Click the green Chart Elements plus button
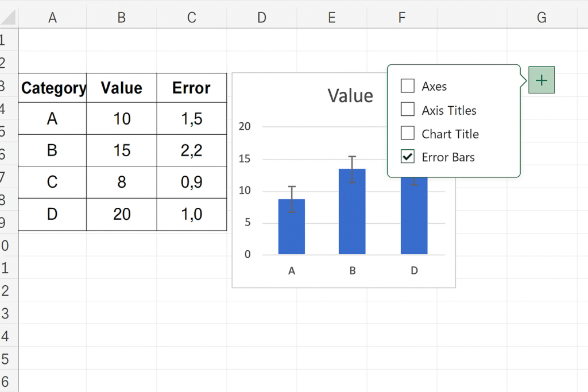The image size is (588, 392). point(541,80)
